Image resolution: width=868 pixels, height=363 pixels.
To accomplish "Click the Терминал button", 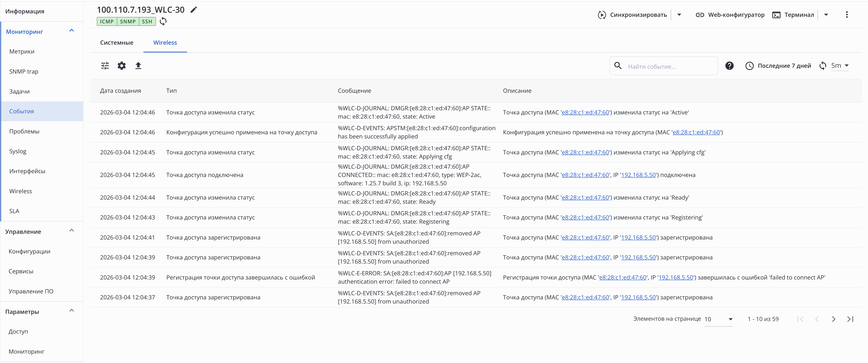I will pyautogui.click(x=793, y=15).
